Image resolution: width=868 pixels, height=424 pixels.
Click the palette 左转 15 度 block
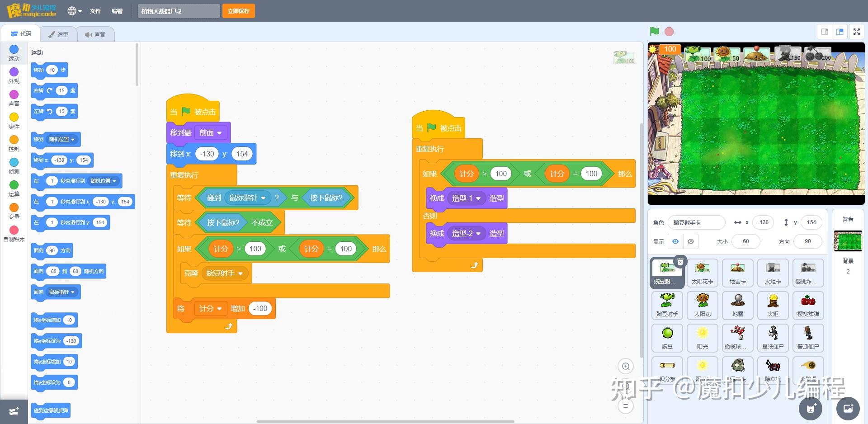[54, 111]
